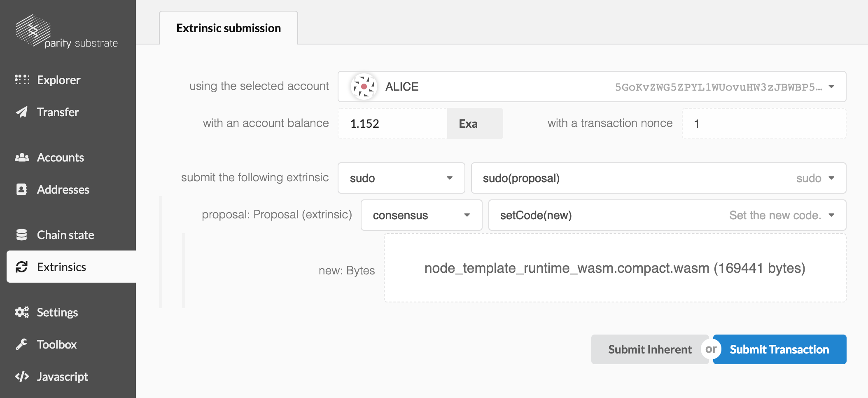
Task: Expand the consensus proposal module dropdown
Action: [421, 215]
